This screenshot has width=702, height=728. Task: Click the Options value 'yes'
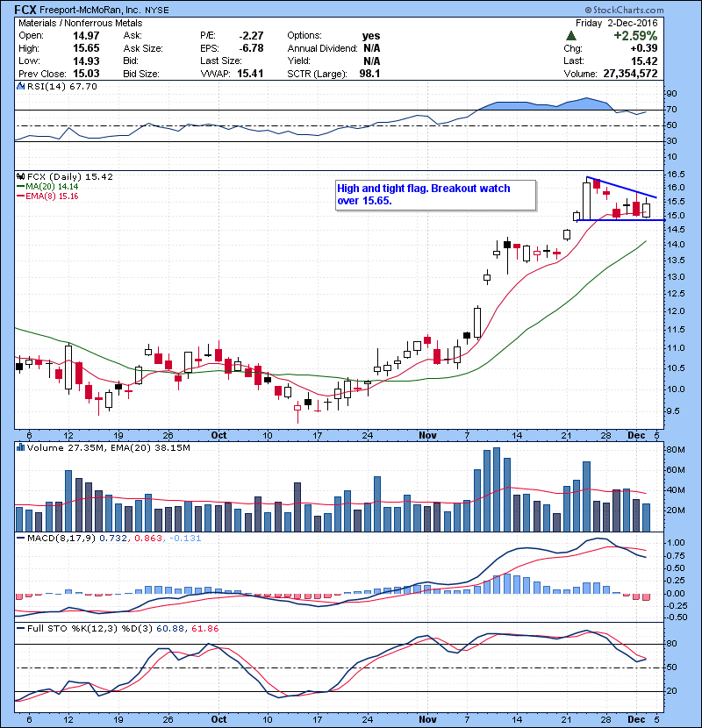(x=371, y=36)
